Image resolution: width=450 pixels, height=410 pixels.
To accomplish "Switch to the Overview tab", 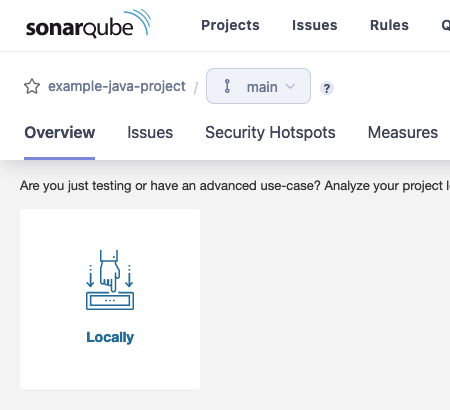I will pos(60,133).
